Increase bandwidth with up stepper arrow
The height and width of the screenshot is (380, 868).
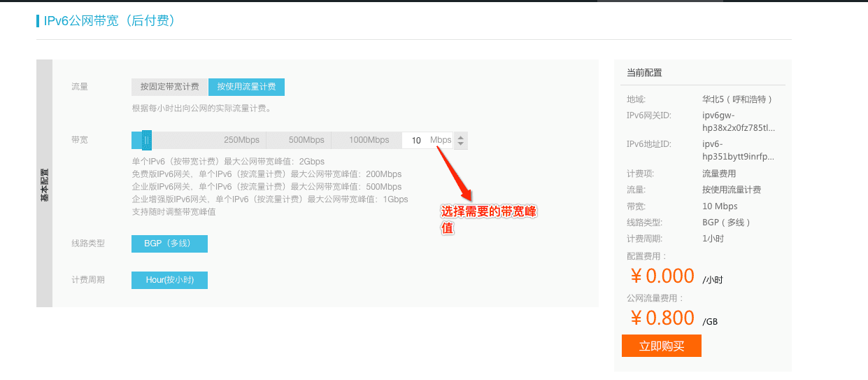point(460,136)
